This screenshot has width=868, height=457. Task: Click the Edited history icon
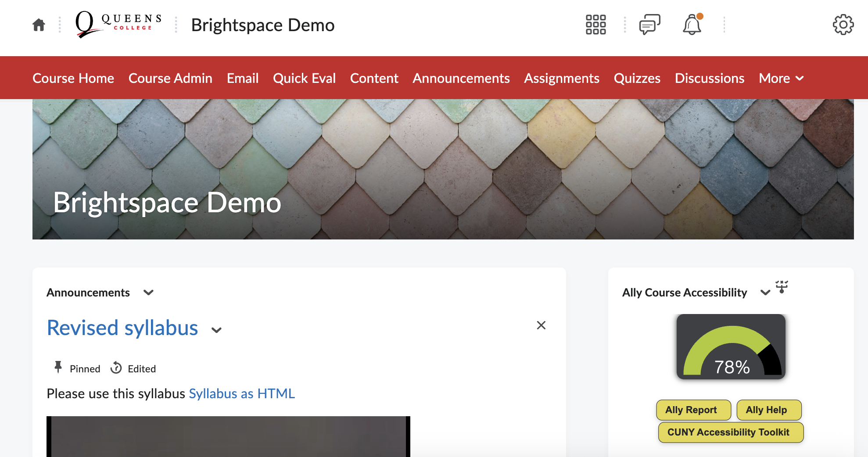click(116, 368)
